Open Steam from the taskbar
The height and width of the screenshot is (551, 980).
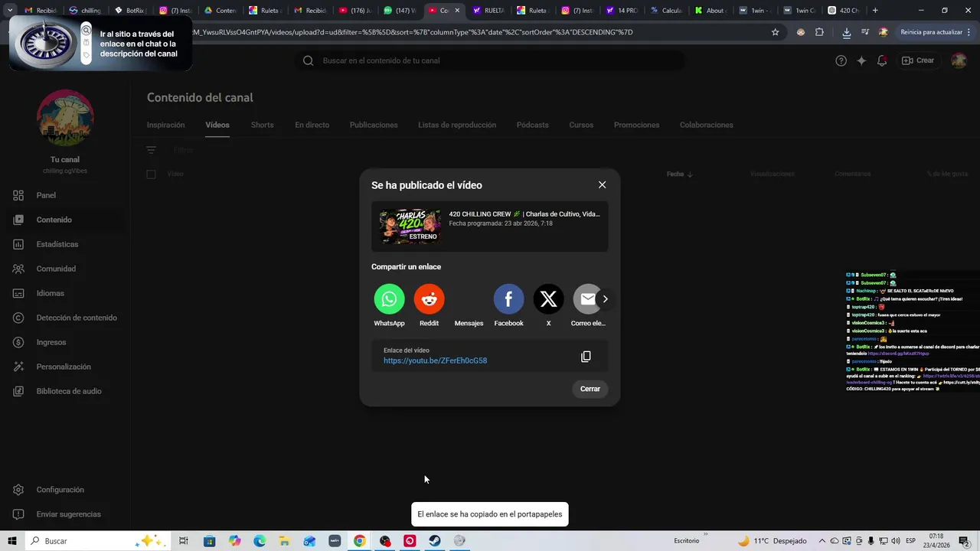434,541
